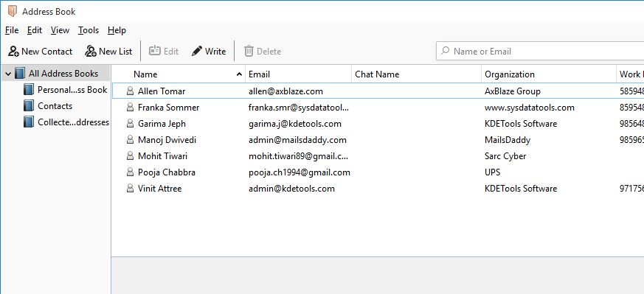Click the person icon beside Allen Tomar

(x=130, y=91)
